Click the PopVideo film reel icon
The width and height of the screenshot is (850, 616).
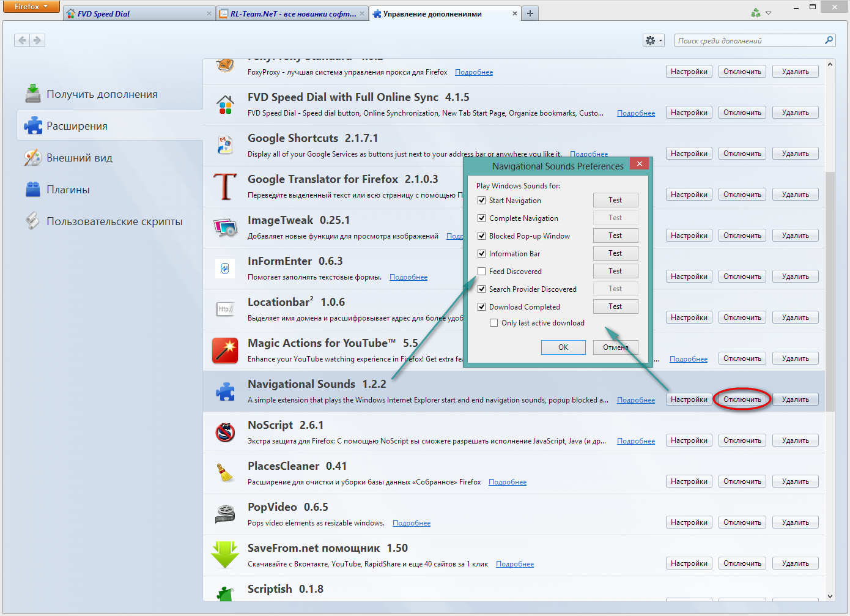[225, 514]
